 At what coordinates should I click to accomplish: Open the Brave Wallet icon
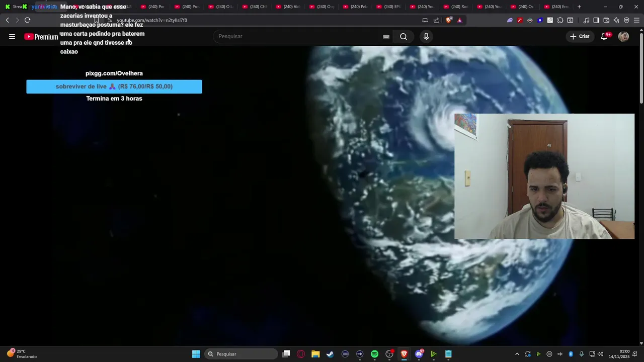coord(606,20)
